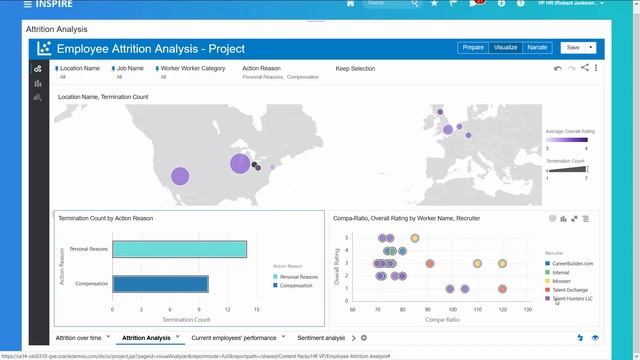Toggle the preview eye icon
640x360 pixels.
tap(595, 338)
